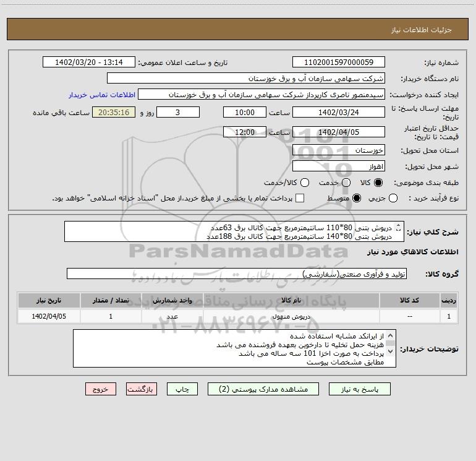Screen dimensions: 476x461
Task: Click the price validity time 12:00 field
Action: (x=245, y=132)
